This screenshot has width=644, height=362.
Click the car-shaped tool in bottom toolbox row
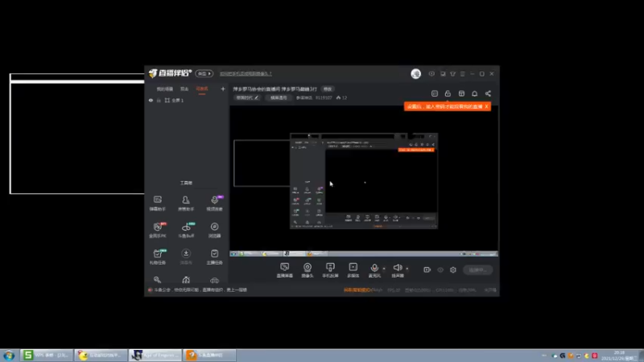pyautogui.click(x=214, y=280)
